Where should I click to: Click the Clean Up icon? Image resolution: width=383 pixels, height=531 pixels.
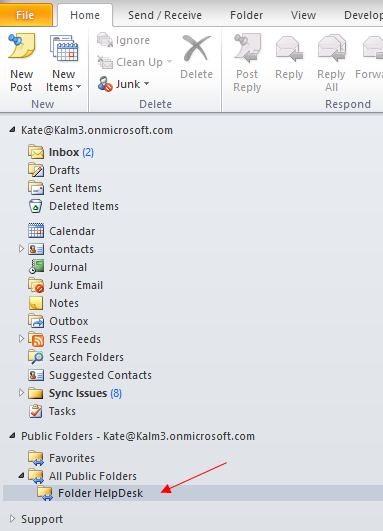coord(105,62)
